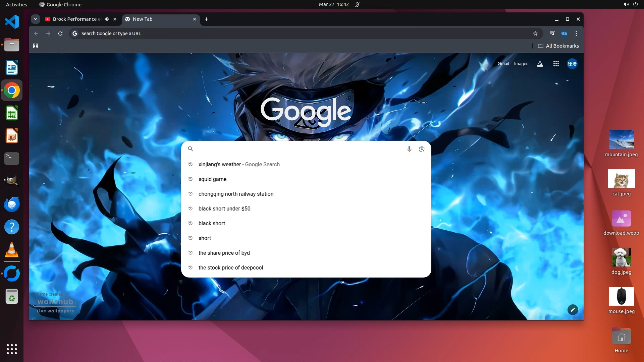644x362 pixels.
Task: Switch to Brock Performance YouTube tab
Action: (74, 19)
